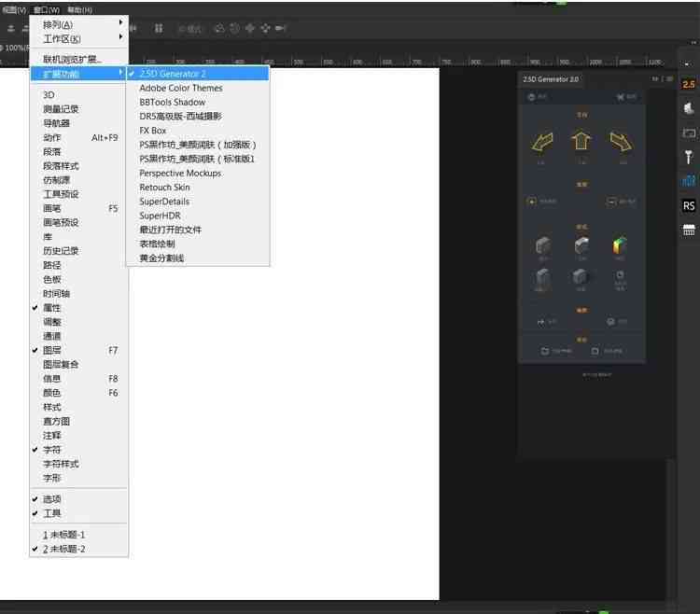This screenshot has width=700, height=614.
Task: Click the distribute icon left of 3D mode label
Action: click(x=159, y=29)
